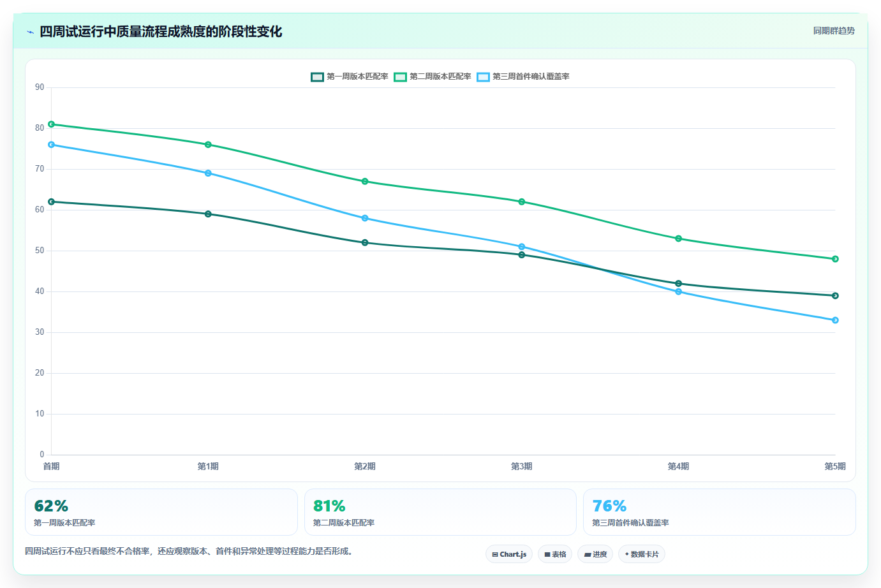Click the 第4期 point on the green line at 53

pyautogui.click(x=678, y=239)
